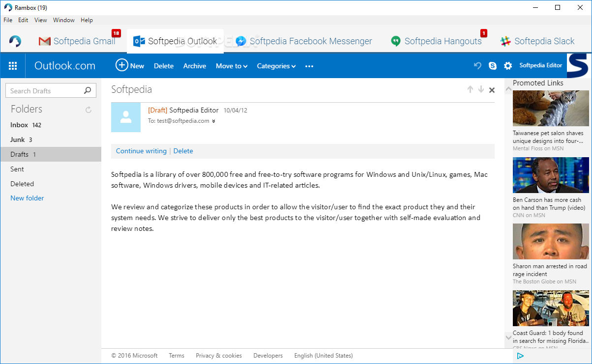Image resolution: width=592 pixels, height=364 pixels.
Task: Open the Outlook app launcher grid
Action: [x=13, y=66]
